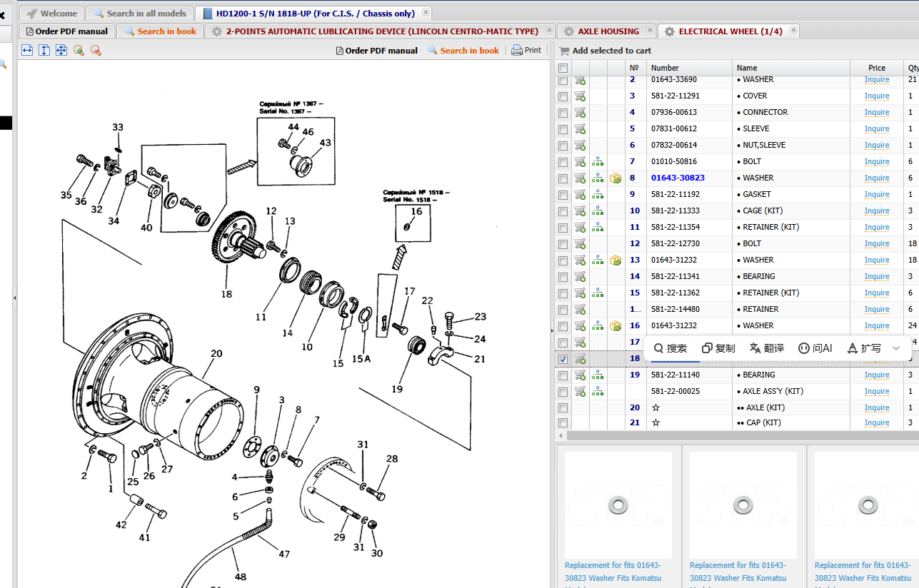Check the box for NUT,SLEEVE 07832-00614
919x588 pixels.
(x=563, y=146)
